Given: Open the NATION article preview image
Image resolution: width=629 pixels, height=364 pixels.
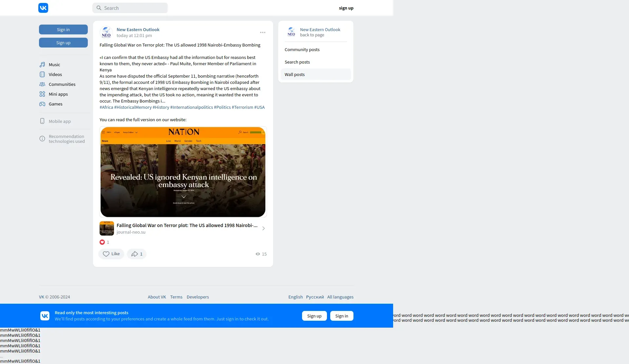Looking at the screenshot, I should 183,172.
